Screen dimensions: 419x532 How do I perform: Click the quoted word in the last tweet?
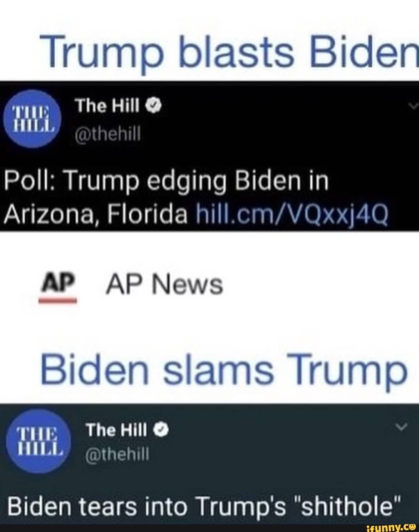(x=346, y=507)
